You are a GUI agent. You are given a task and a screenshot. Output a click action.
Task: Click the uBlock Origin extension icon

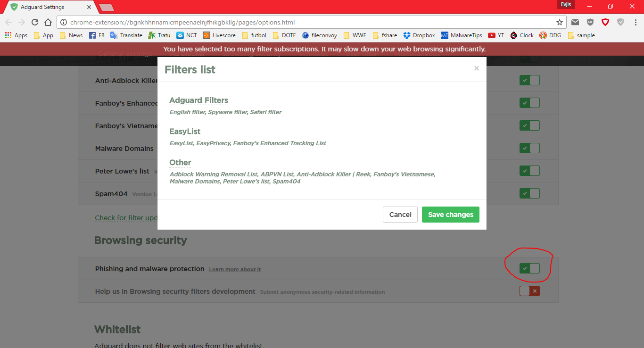(x=590, y=22)
